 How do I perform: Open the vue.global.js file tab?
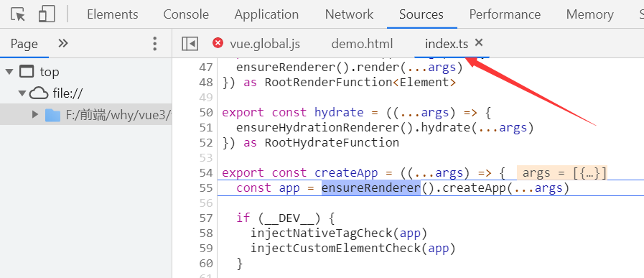click(x=265, y=44)
